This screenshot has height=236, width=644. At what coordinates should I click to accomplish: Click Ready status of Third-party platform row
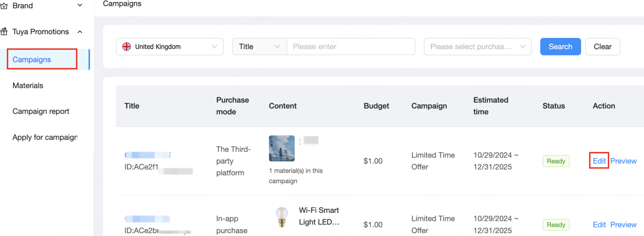pos(556,161)
